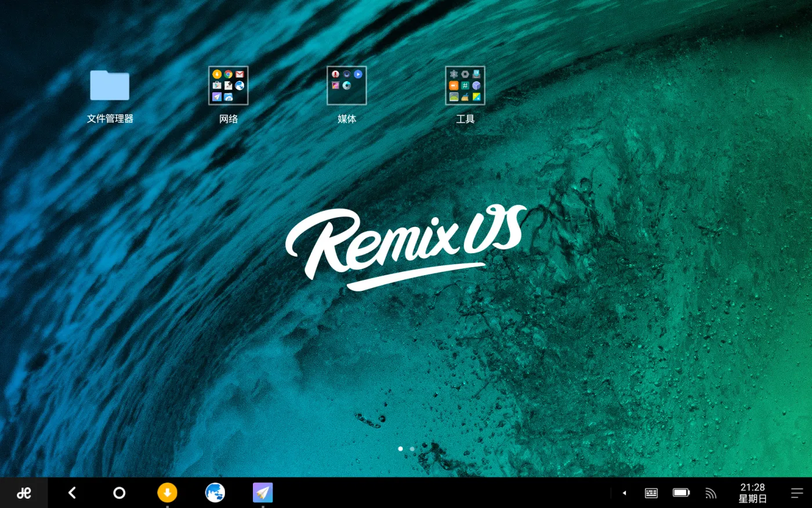Switch to the second desktop page dot

(412, 449)
